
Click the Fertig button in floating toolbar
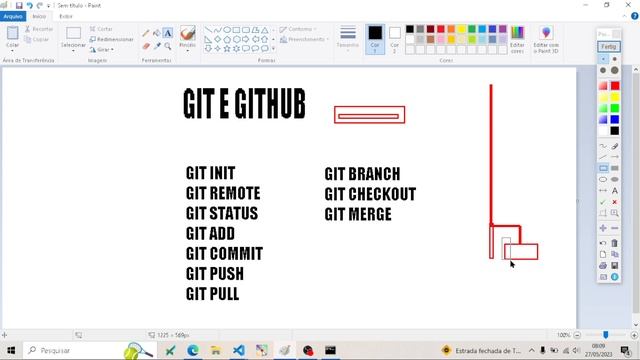609,47
